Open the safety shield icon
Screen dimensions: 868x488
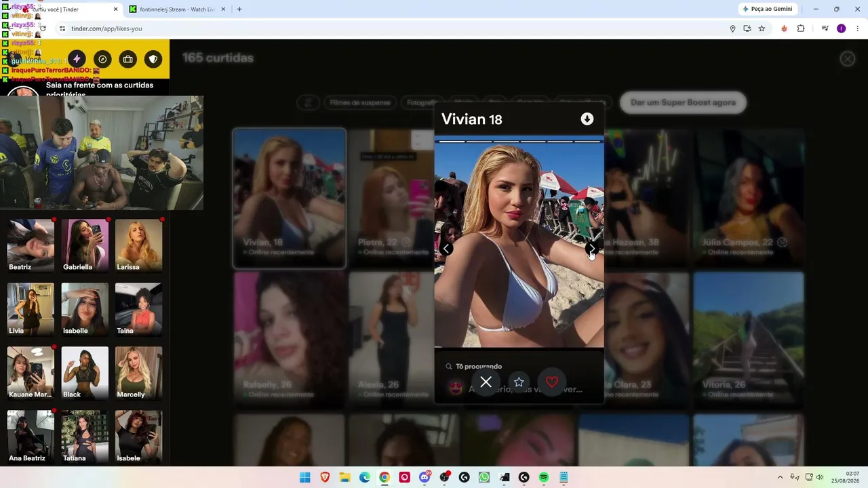pos(153,59)
